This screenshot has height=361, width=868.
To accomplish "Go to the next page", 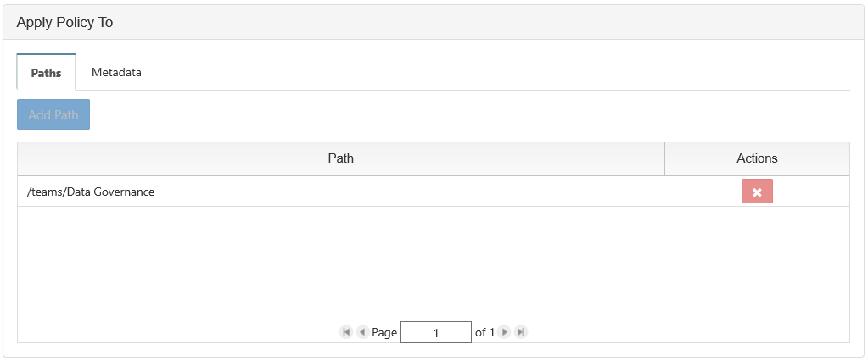I will [505, 333].
